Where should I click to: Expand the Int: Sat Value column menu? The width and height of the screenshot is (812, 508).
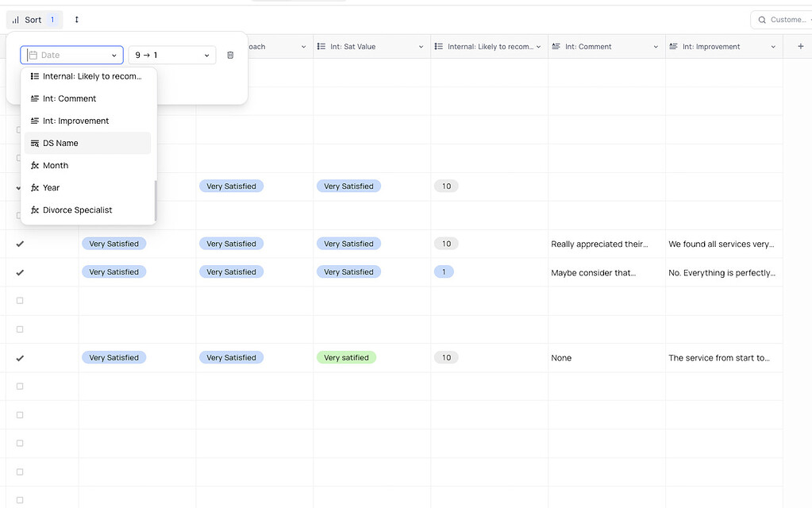click(421, 47)
